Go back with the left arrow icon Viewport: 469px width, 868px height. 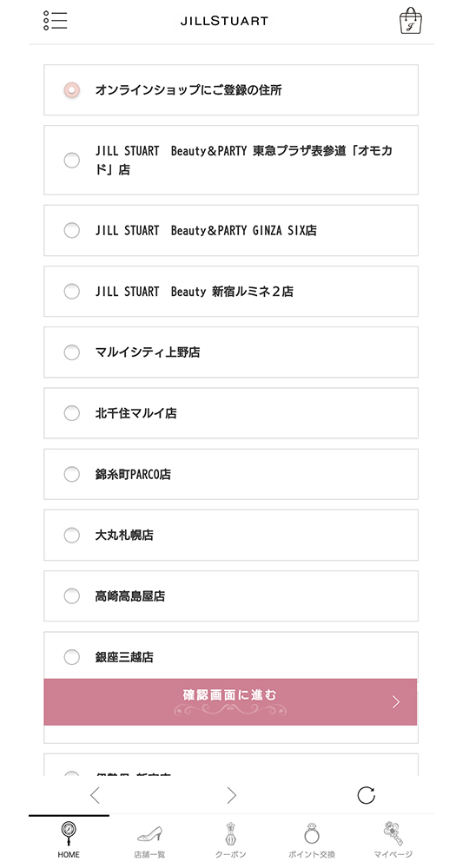[96, 795]
